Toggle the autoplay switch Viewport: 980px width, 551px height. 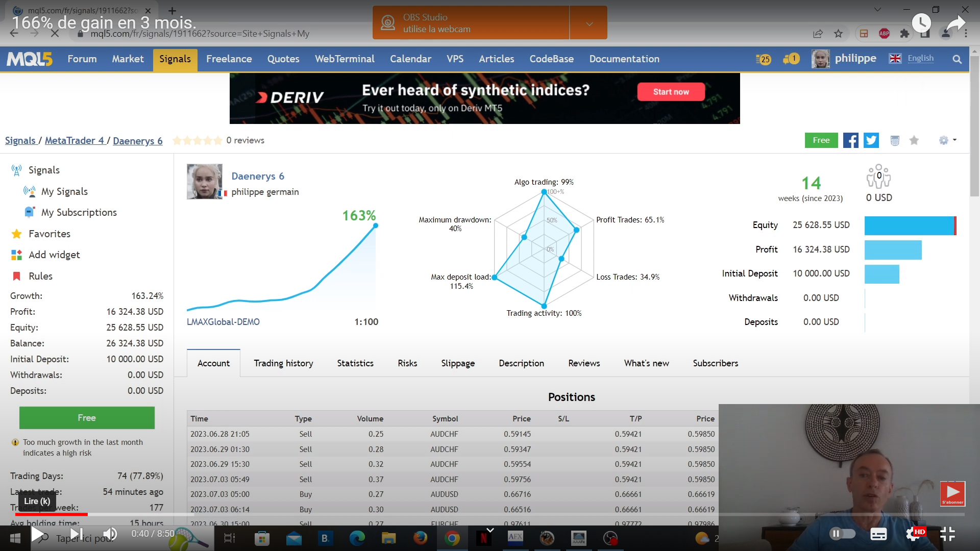pos(842,534)
